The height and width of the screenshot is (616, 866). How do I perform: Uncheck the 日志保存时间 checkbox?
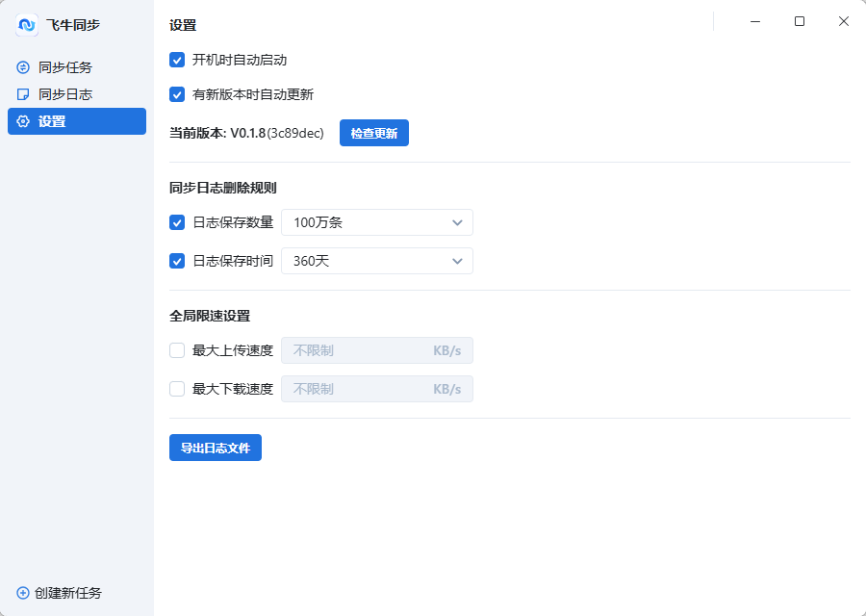(x=177, y=260)
